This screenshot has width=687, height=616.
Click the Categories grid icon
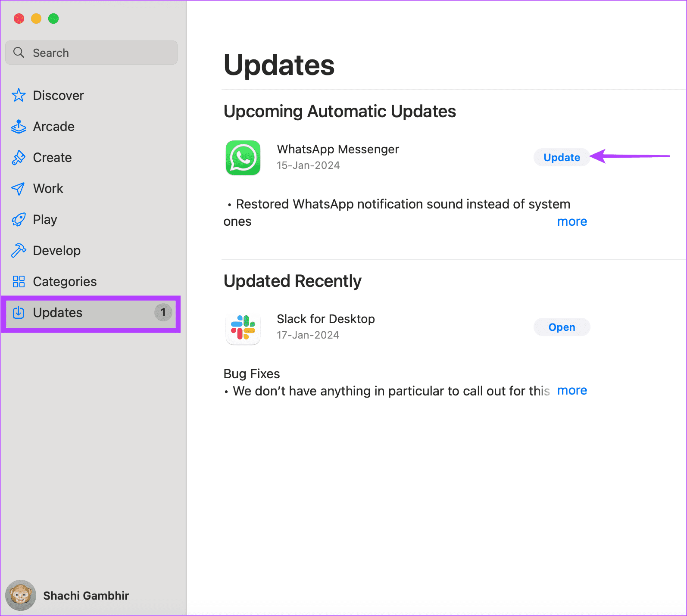[x=19, y=281]
